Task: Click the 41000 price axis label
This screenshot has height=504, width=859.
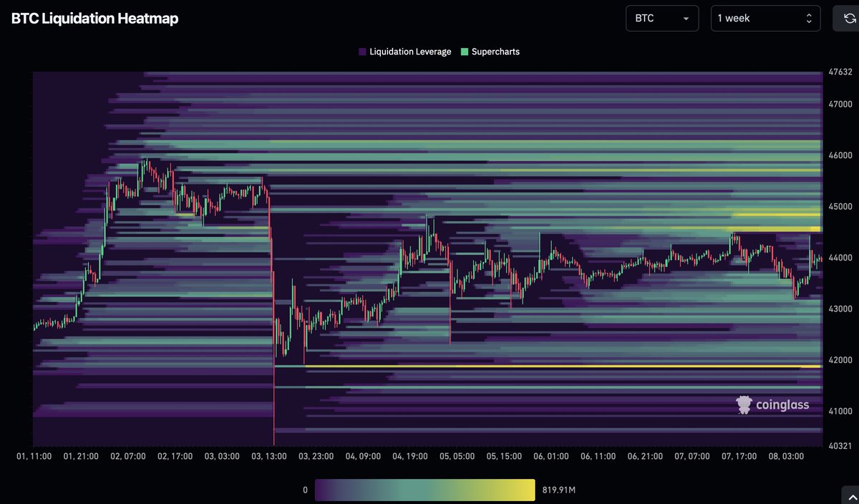Action: pyautogui.click(x=840, y=411)
